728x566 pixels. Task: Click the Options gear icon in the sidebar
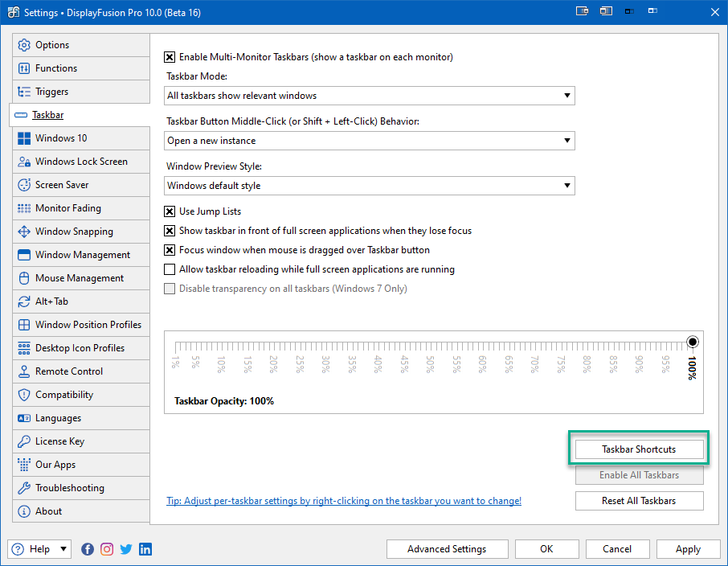pyautogui.click(x=23, y=45)
